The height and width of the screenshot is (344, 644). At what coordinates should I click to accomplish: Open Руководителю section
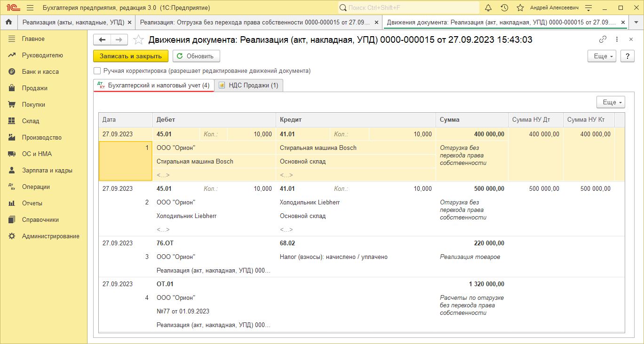tap(43, 55)
